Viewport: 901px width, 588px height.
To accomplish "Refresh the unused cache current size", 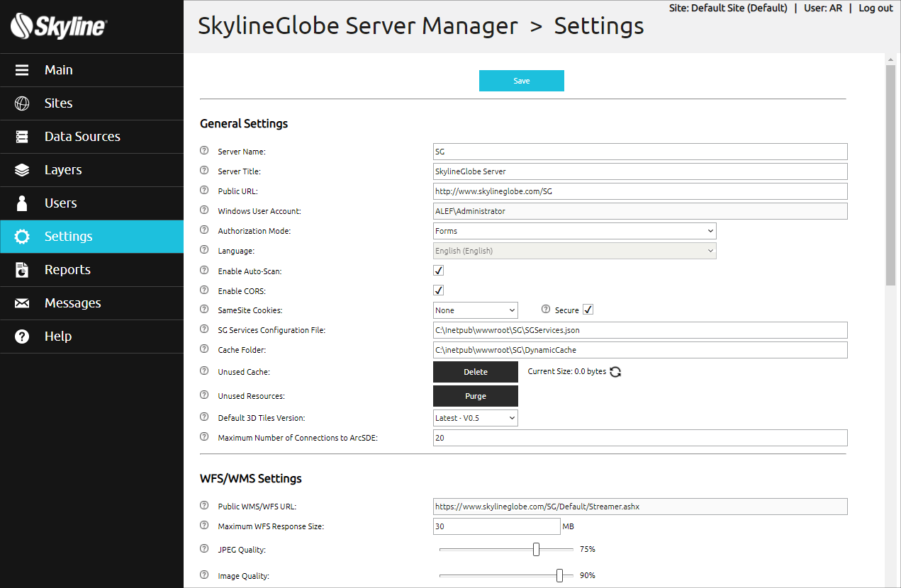I will pos(615,372).
